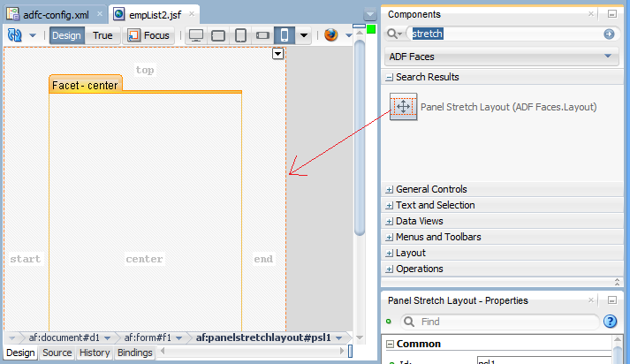
Task: Click the editor vertical scrollbar thumb
Action: click(x=360, y=138)
